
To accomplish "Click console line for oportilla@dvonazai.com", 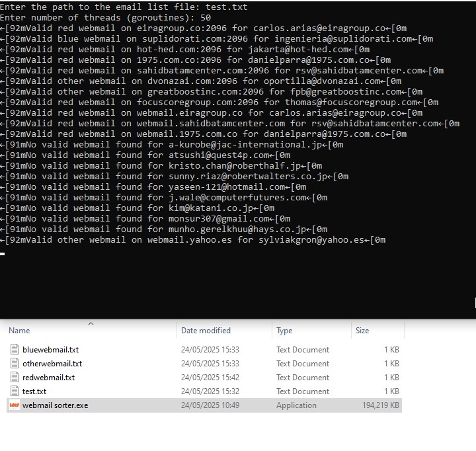I will [x=201, y=81].
